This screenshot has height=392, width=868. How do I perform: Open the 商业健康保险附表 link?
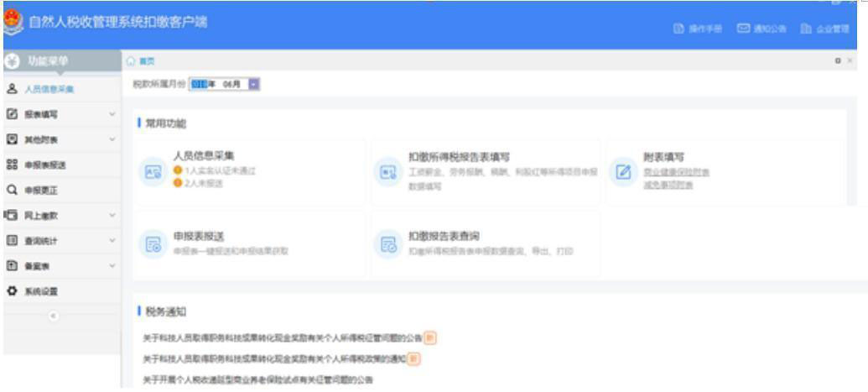pyautogui.click(x=677, y=172)
